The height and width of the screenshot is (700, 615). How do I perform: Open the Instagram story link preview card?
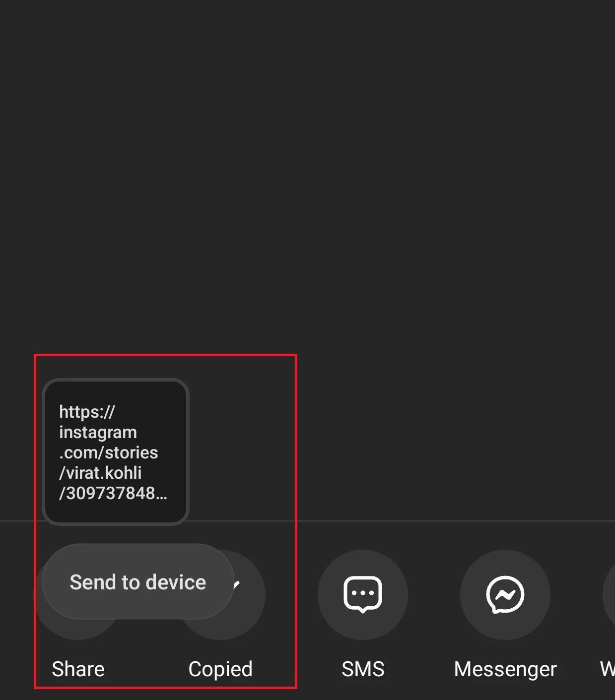point(116,451)
